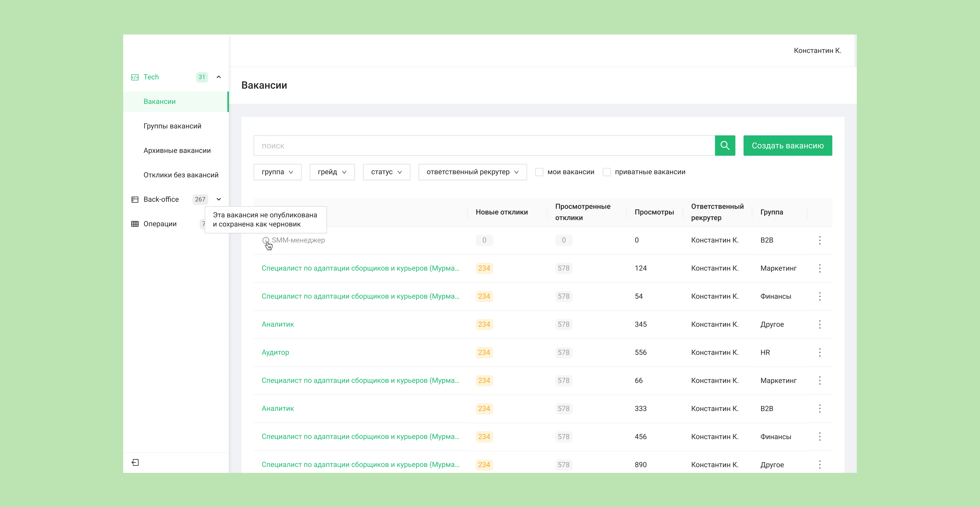Click the logout icon at sidebar bottom
This screenshot has height=507, width=980.
[x=135, y=462]
